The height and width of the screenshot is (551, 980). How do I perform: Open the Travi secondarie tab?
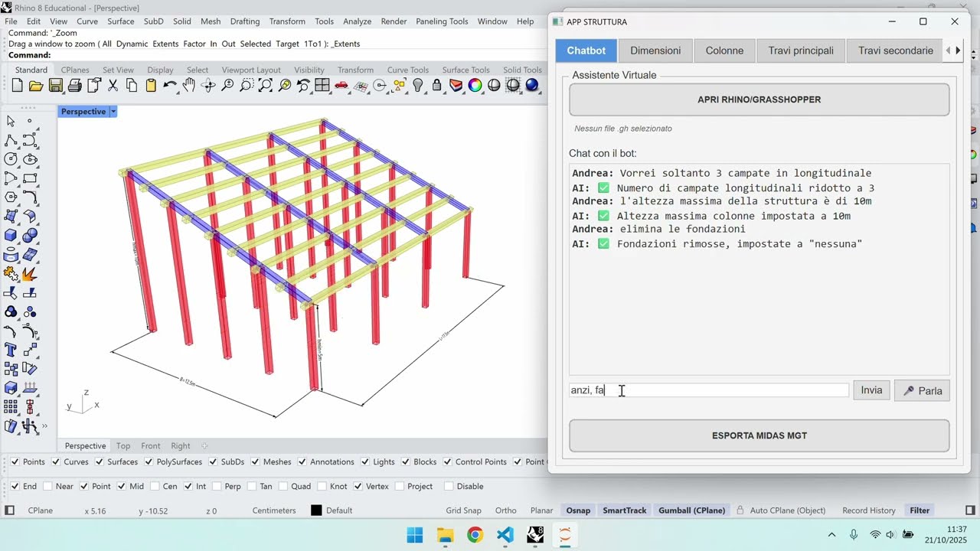(x=895, y=51)
